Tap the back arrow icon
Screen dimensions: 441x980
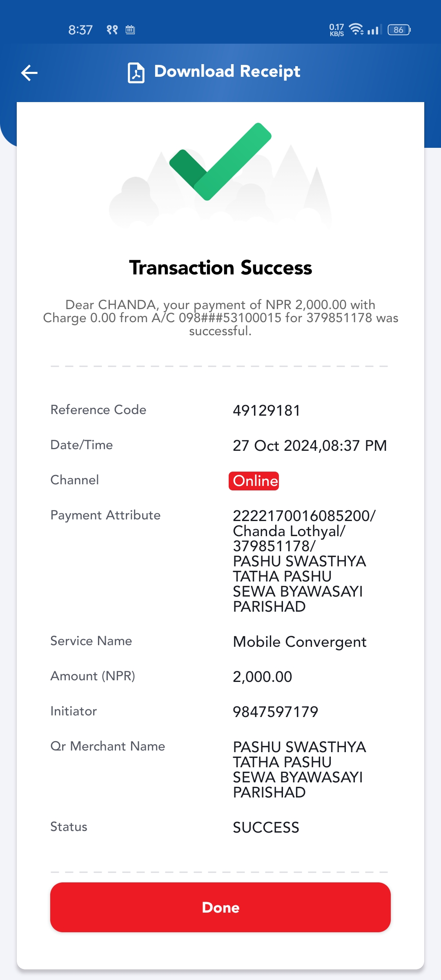click(x=29, y=73)
